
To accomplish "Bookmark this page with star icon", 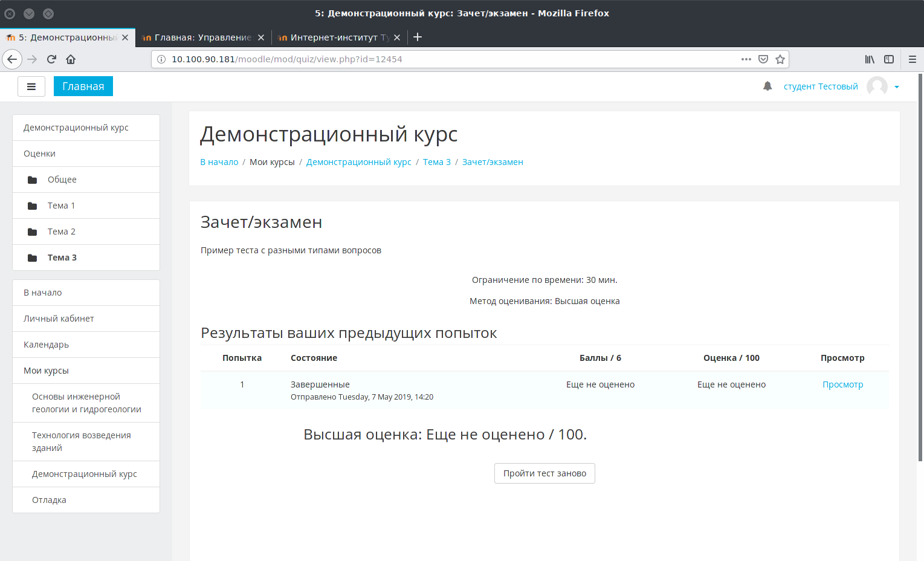I will pos(780,59).
